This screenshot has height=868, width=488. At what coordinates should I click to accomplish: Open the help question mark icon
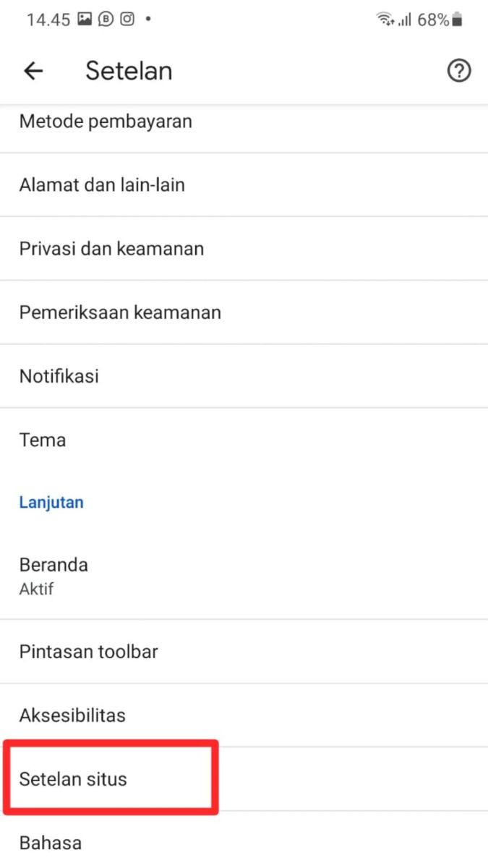click(x=459, y=71)
